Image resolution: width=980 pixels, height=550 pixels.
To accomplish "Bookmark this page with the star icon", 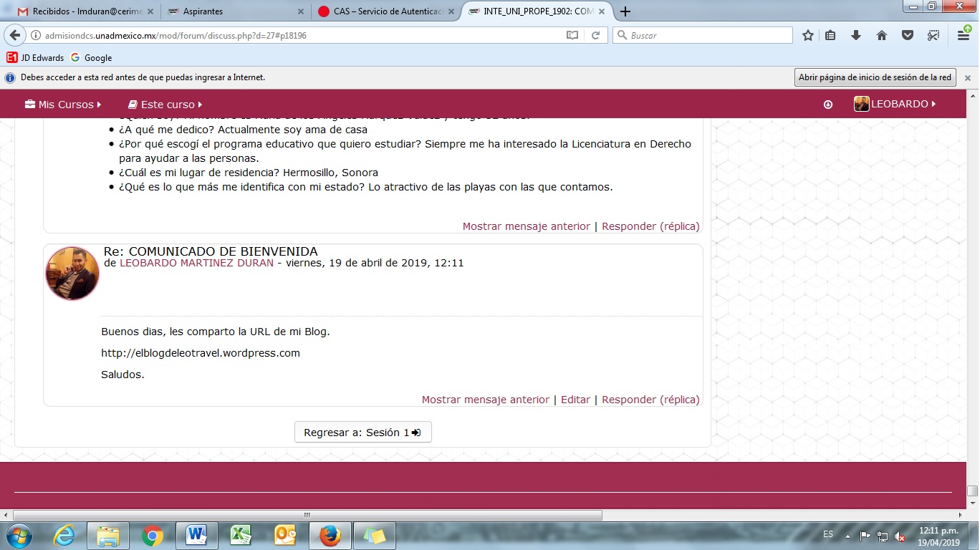I will pyautogui.click(x=808, y=35).
